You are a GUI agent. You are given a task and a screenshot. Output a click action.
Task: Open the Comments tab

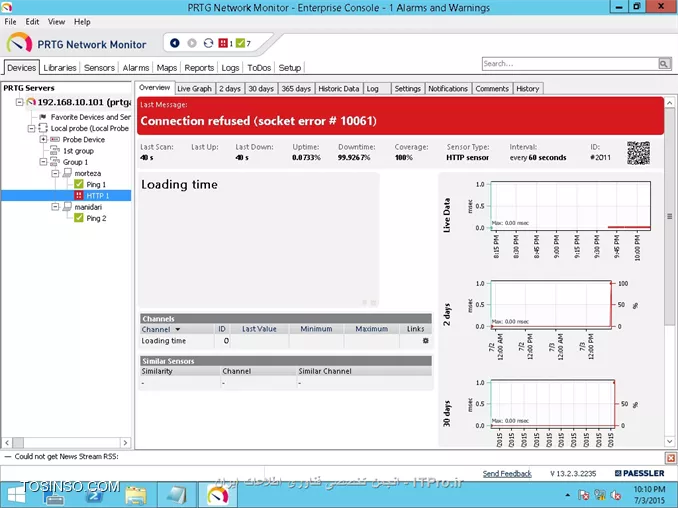click(492, 89)
